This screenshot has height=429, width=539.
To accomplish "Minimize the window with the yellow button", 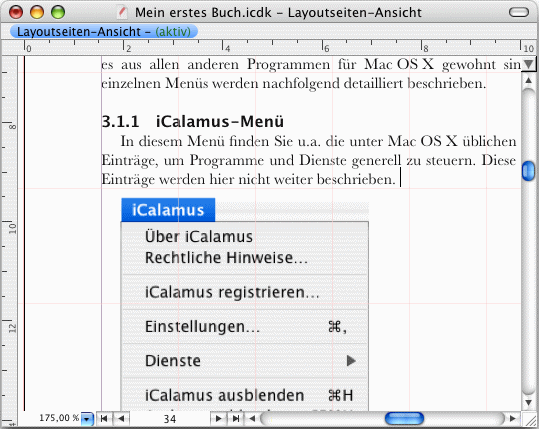I will pyautogui.click(x=37, y=12).
